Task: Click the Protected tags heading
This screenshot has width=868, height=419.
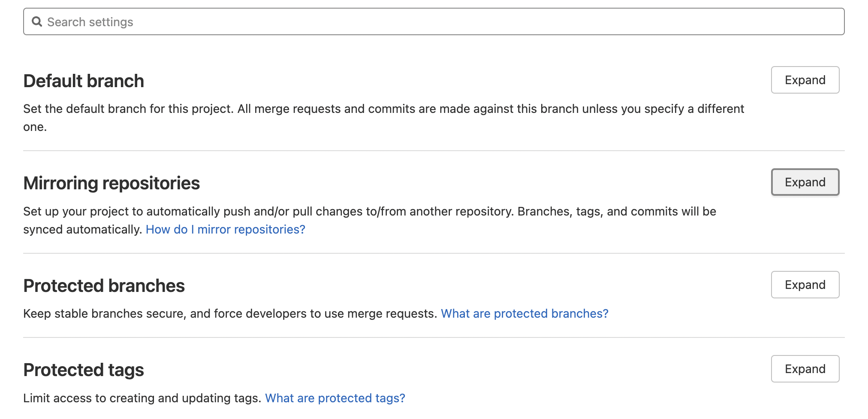Action: pos(84,370)
